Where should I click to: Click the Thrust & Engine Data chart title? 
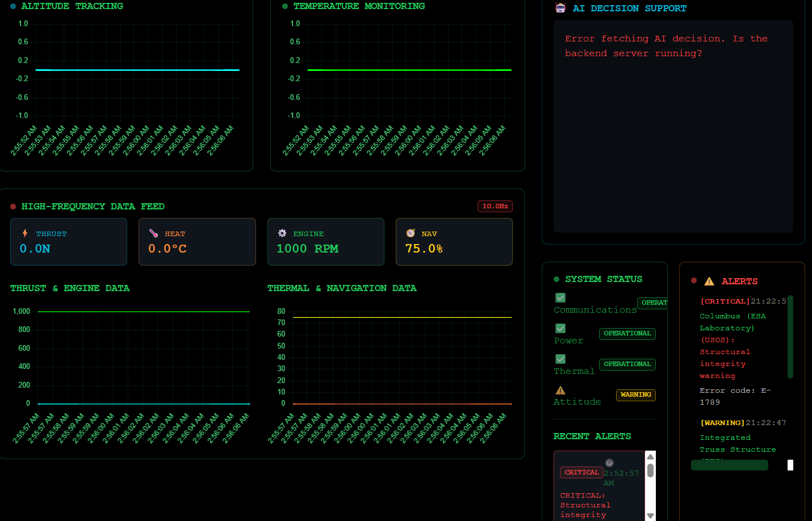pyautogui.click(x=70, y=288)
